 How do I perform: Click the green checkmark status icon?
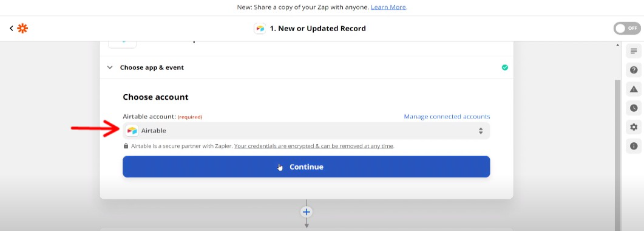click(505, 67)
